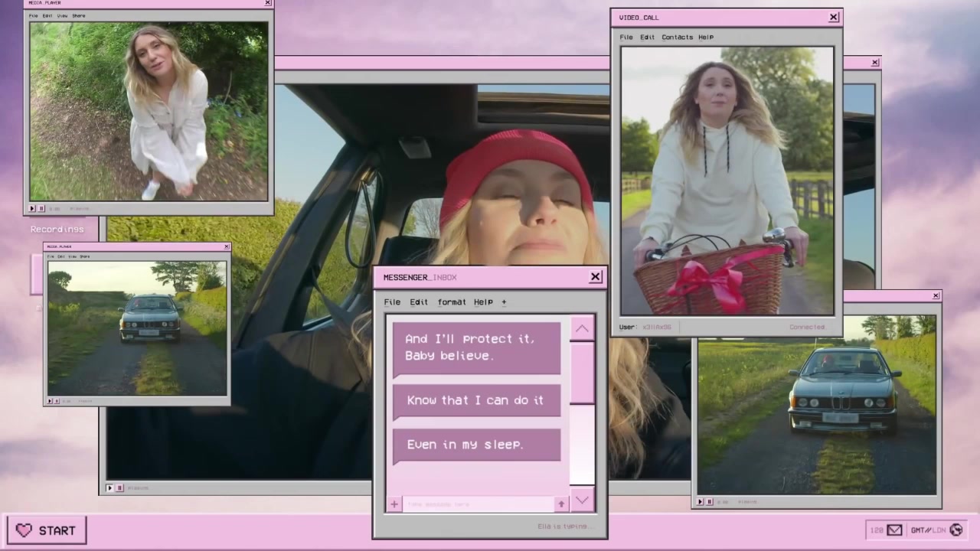
Task: Open Share menu in top-left Media Player
Action: [x=79, y=15]
